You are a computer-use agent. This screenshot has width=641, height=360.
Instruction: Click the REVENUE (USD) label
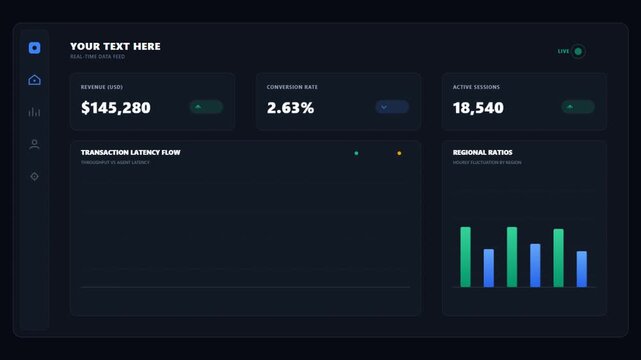pyautogui.click(x=102, y=87)
